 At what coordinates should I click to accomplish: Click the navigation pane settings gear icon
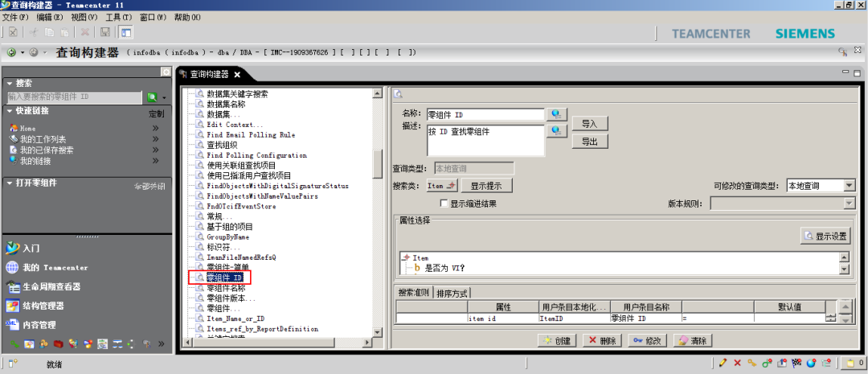coord(165,72)
